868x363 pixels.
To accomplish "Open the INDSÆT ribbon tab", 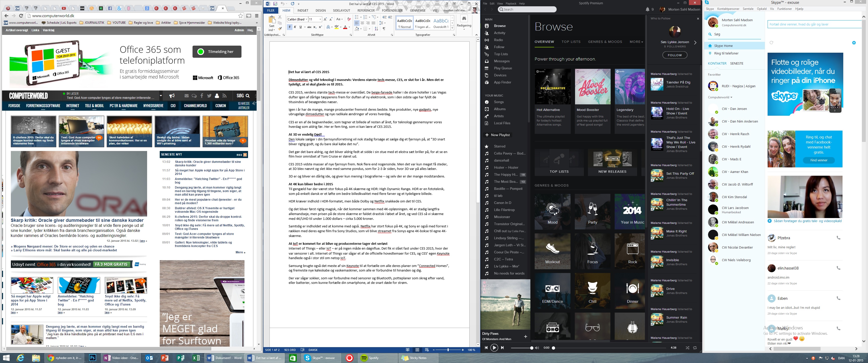I will pos(303,10).
